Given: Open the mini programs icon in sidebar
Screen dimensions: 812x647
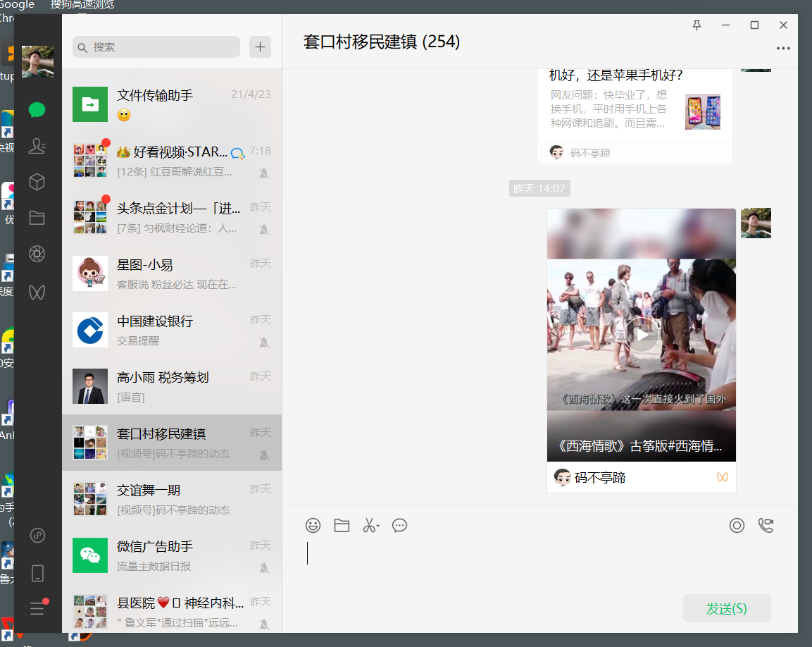Looking at the screenshot, I should pos(37,536).
